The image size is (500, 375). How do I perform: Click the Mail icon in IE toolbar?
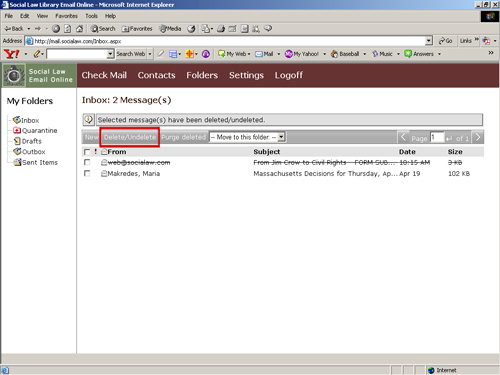point(205,29)
